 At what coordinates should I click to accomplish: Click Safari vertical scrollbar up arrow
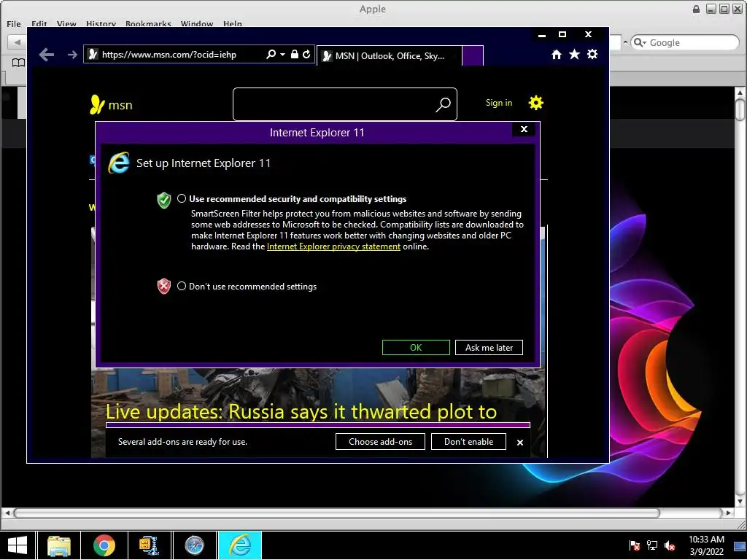[x=740, y=93]
